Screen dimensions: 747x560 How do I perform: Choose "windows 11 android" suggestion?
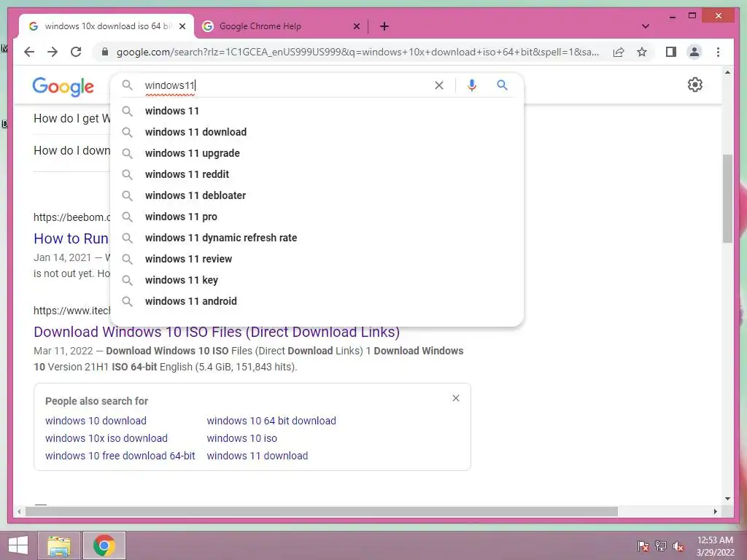pos(317,301)
